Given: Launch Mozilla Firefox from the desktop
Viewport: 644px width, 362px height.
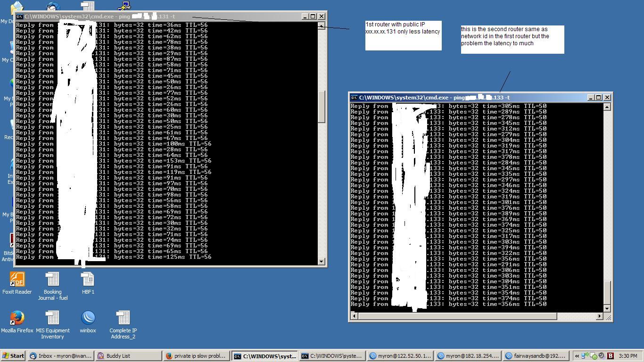Looking at the screenshot, I should tap(17, 317).
